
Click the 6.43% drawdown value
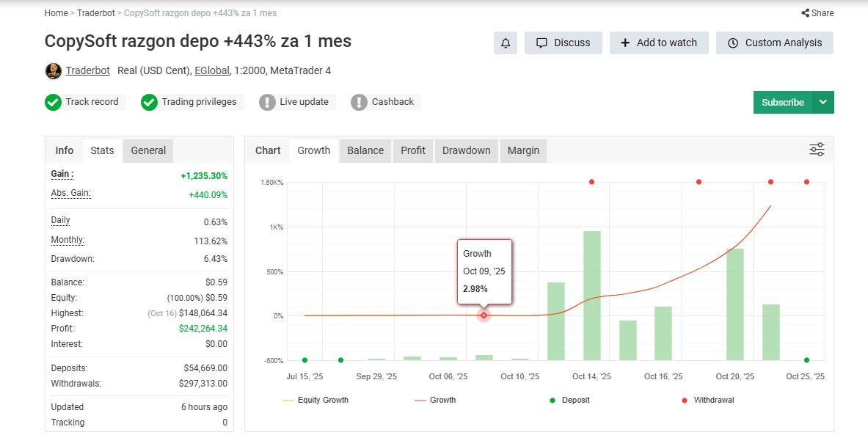click(x=215, y=258)
